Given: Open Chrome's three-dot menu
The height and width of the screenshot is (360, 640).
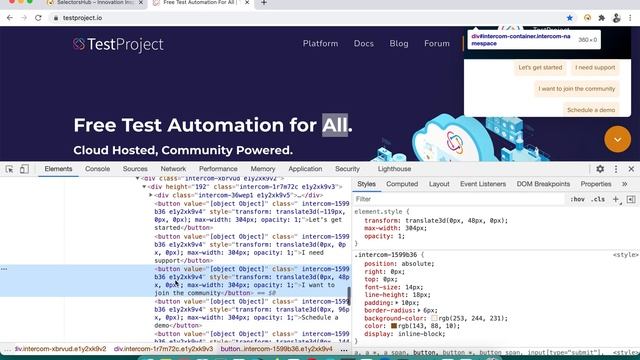Looking at the screenshot, I should (631, 18).
